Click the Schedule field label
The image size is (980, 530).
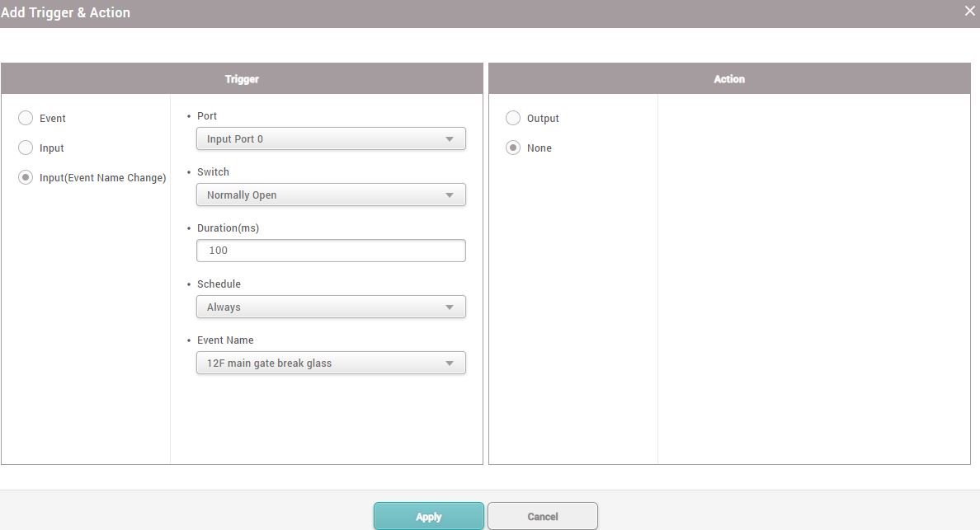[x=219, y=284]
